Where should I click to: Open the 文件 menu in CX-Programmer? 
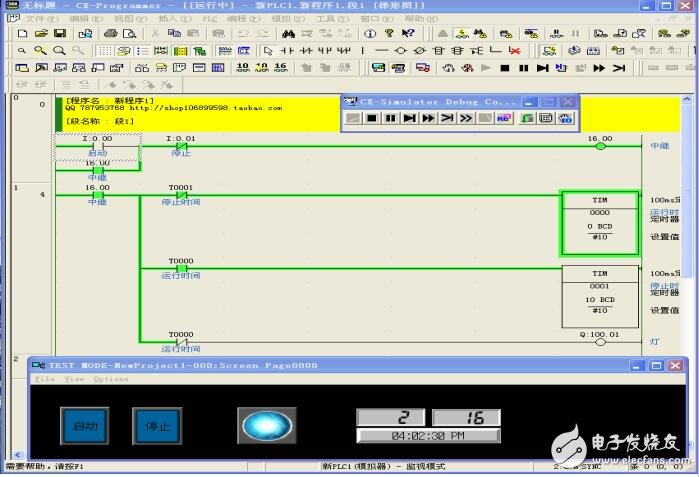[x=40, y=19]
